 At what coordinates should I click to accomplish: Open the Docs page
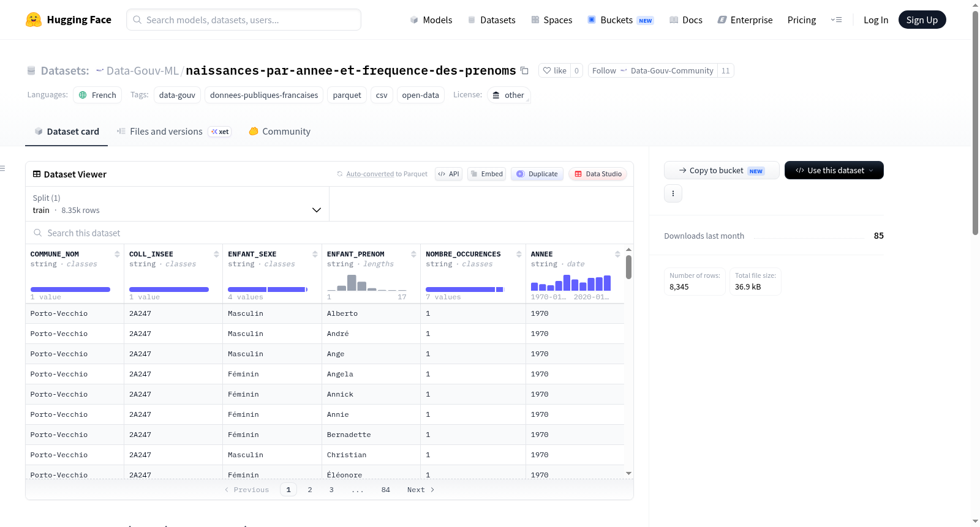coord(685,20)
